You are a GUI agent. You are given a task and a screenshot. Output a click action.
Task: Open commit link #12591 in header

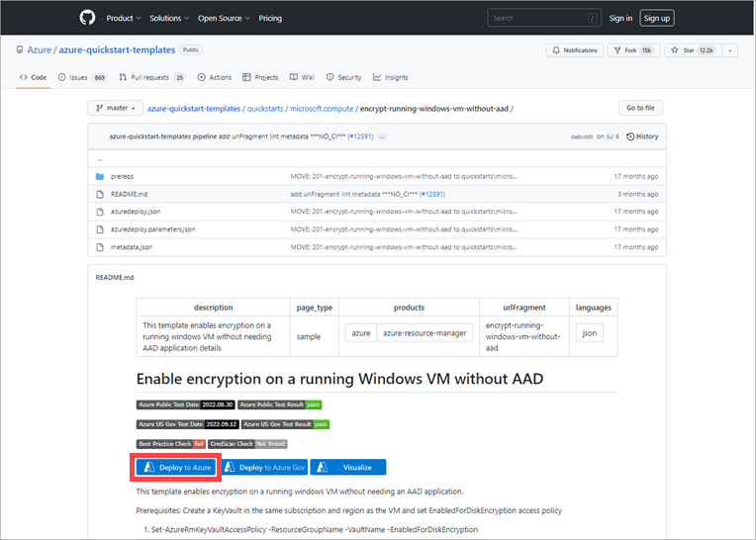coord(360,136)
